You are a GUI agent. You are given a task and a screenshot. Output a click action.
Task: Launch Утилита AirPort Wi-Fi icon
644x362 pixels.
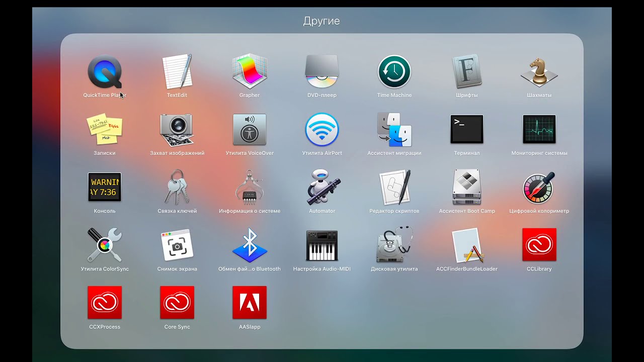tap(322, 130)
